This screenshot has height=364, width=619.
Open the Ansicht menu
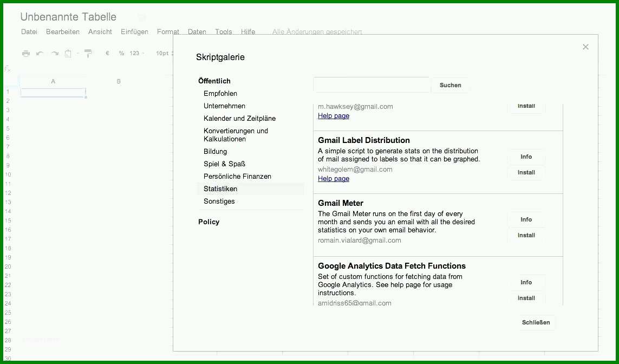click(x=100, y=31)
